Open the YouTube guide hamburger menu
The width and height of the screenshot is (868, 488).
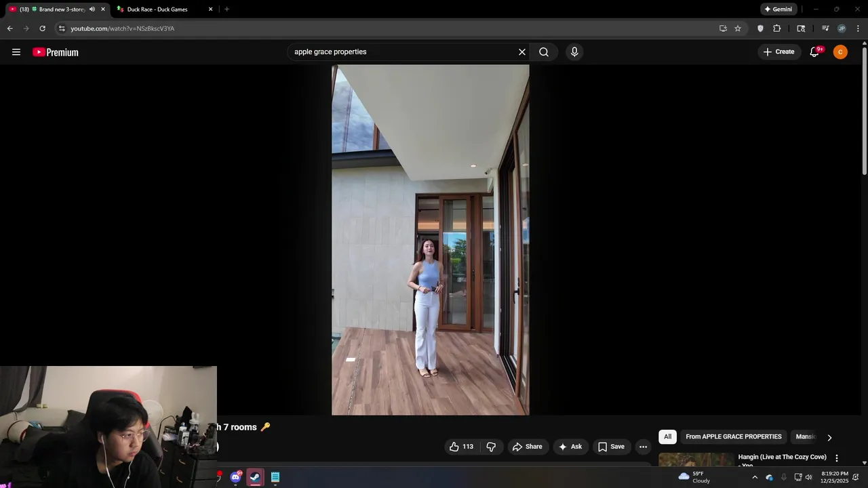pos(16,52)
